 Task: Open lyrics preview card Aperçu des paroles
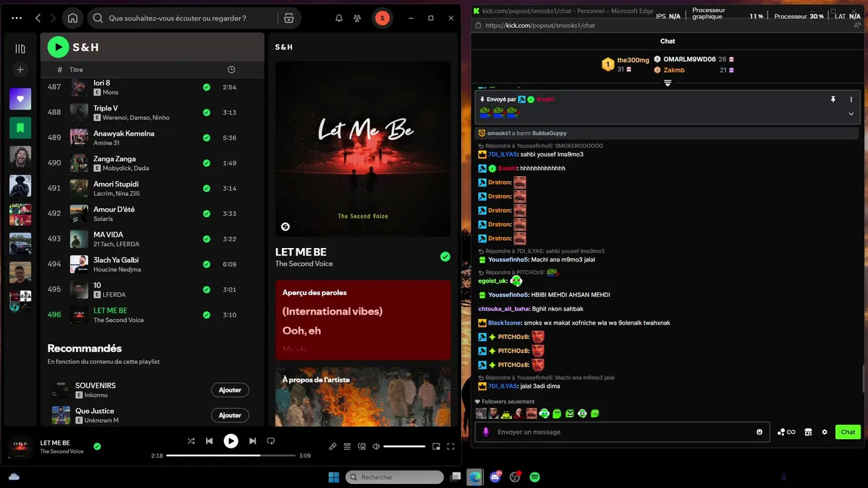(x=363, y=320)
